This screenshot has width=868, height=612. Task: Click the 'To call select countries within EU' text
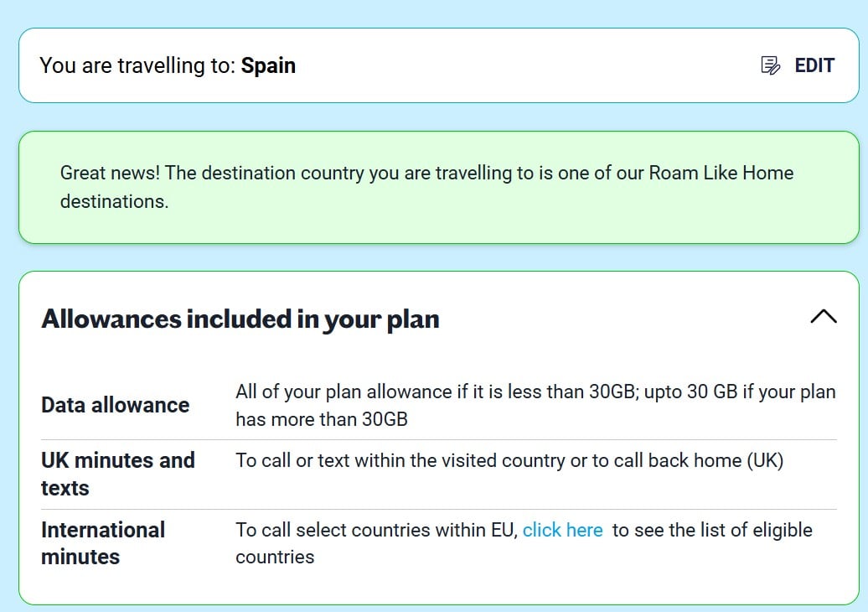point(376,530)
